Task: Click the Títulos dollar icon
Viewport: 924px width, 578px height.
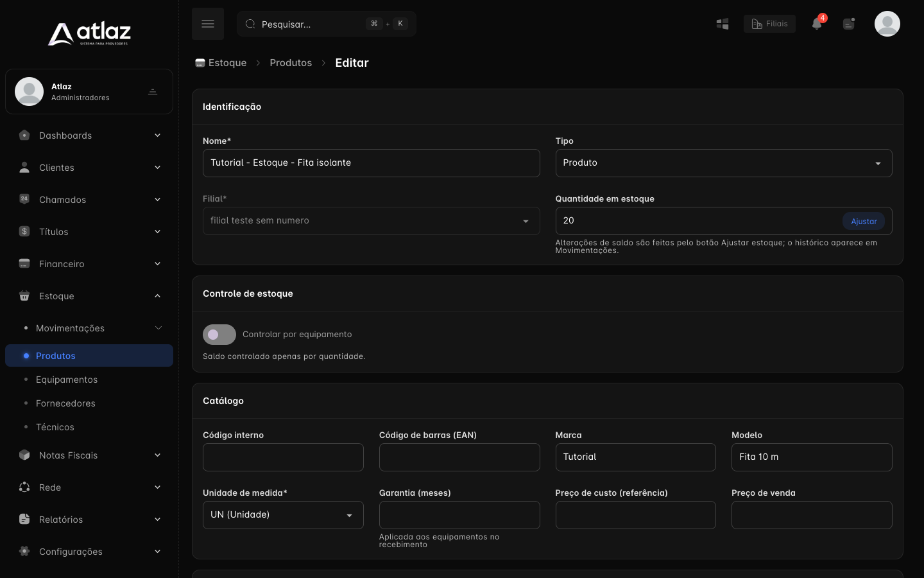Action: pyautogui.click(x=24, y=231)
